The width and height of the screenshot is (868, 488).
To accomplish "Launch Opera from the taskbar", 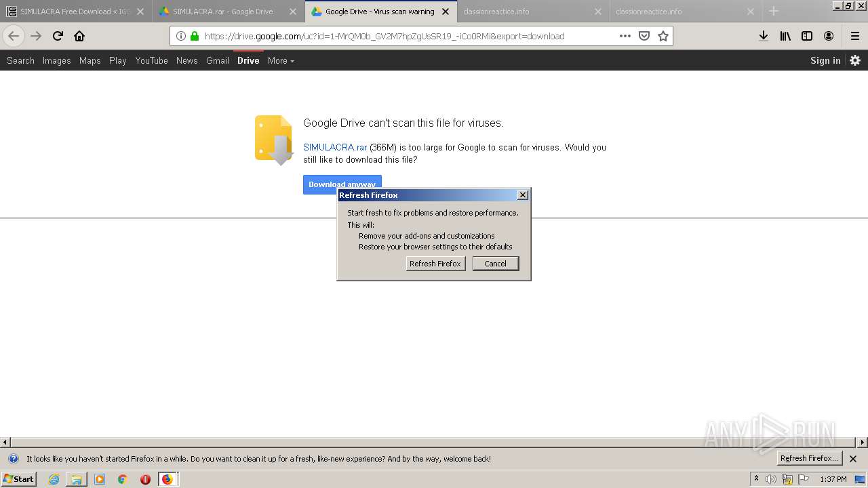I will pyautogui.click(x=145, y=479).
